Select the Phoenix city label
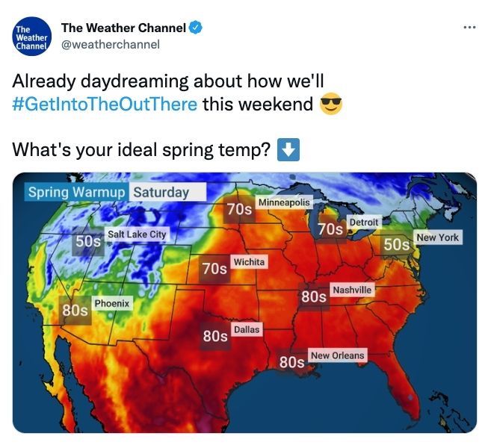Image resolution: width=491 pixels, height=448 pixels. 112,303
